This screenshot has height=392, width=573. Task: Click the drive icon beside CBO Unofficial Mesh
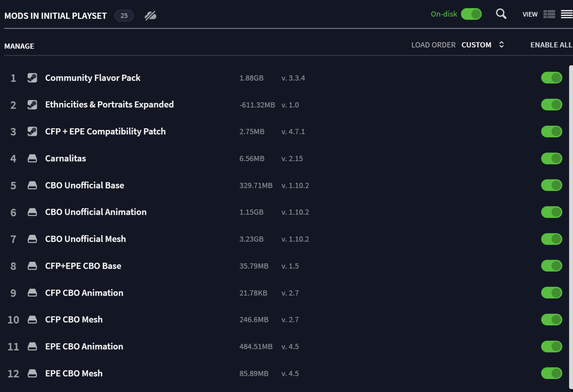point(32,239)
